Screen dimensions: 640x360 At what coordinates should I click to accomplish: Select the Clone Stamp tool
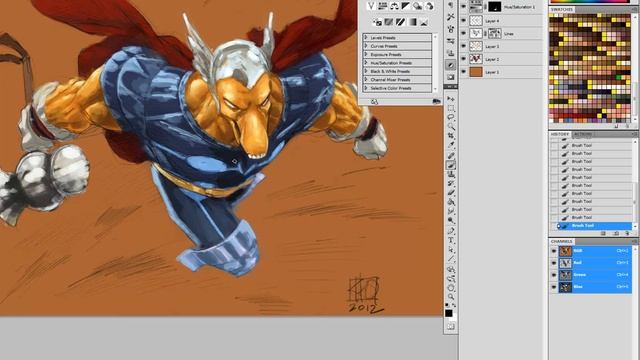[451, 174]
